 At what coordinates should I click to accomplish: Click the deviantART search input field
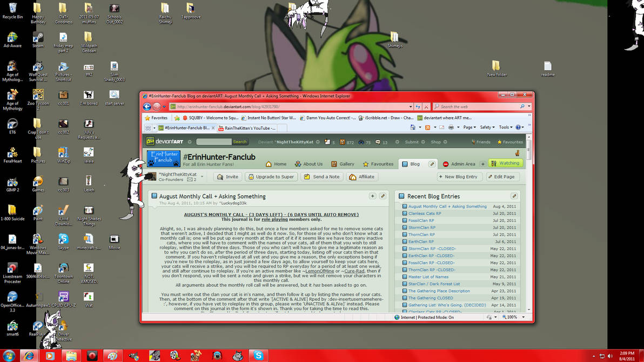(213, 142)
